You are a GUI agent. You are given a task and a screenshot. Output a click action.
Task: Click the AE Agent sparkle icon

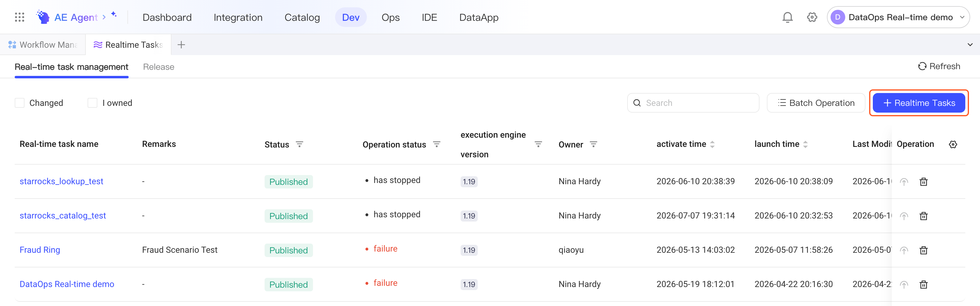click(x=113, y=14)
